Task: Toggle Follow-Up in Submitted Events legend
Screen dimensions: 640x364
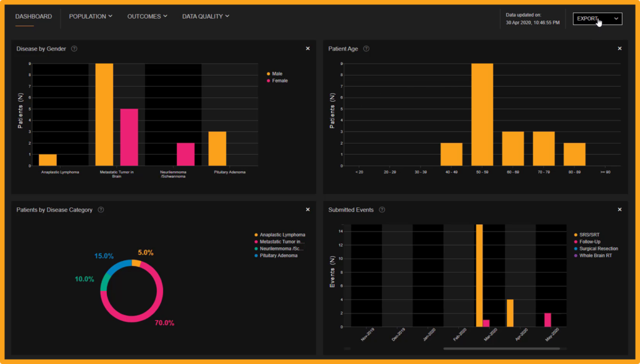Action: pyautogui.click(x=589, y=242)
